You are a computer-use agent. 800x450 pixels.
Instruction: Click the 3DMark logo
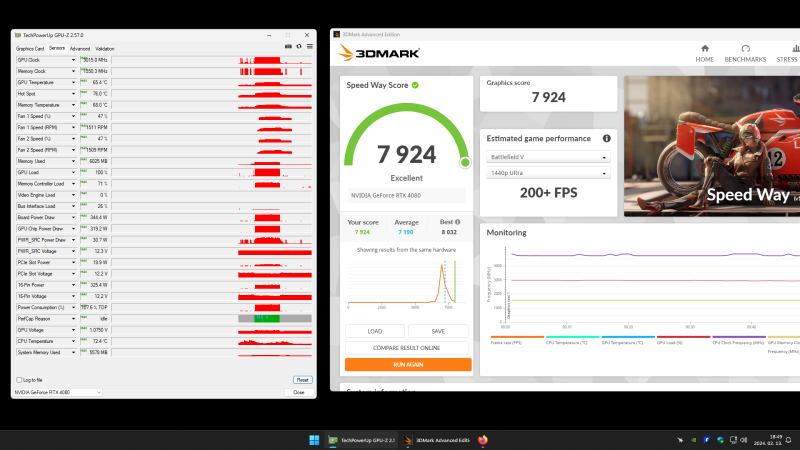tap(379, 53)
